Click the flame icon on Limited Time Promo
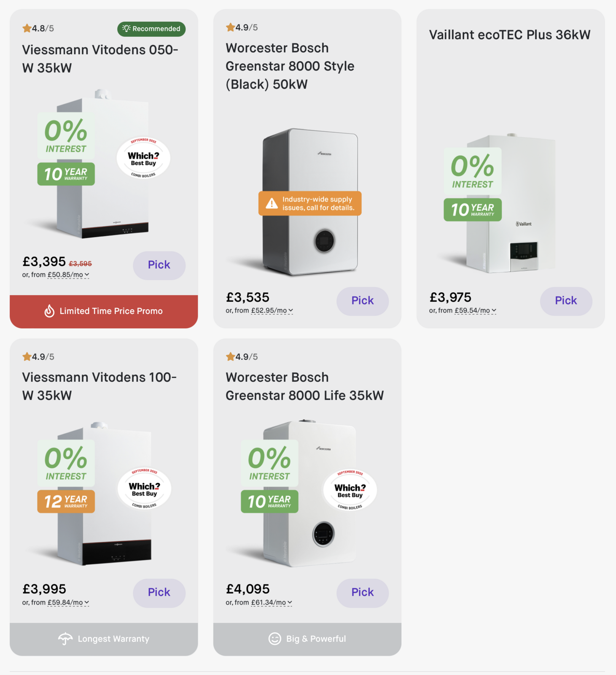 [49, 311]
